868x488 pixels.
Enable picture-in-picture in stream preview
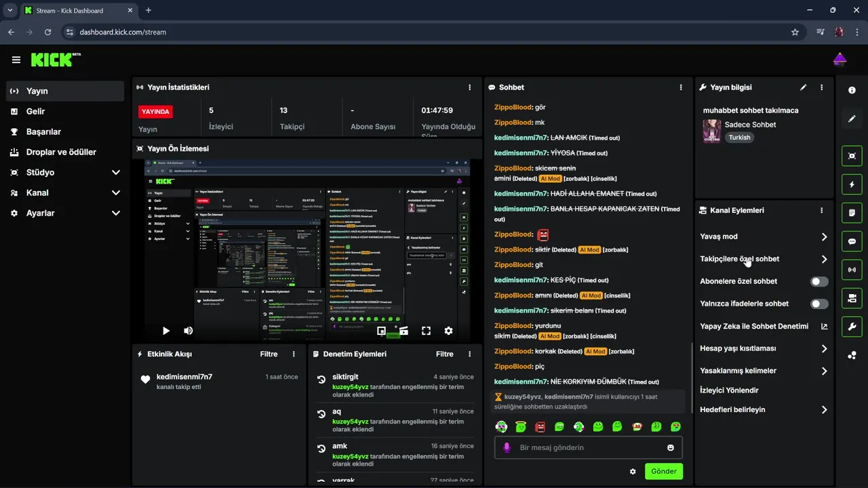click(x=381, y=331)
